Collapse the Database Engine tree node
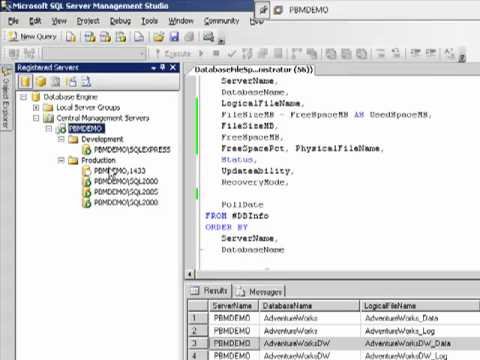The width and height of the screenshot is (480, 360). [23, 97]
